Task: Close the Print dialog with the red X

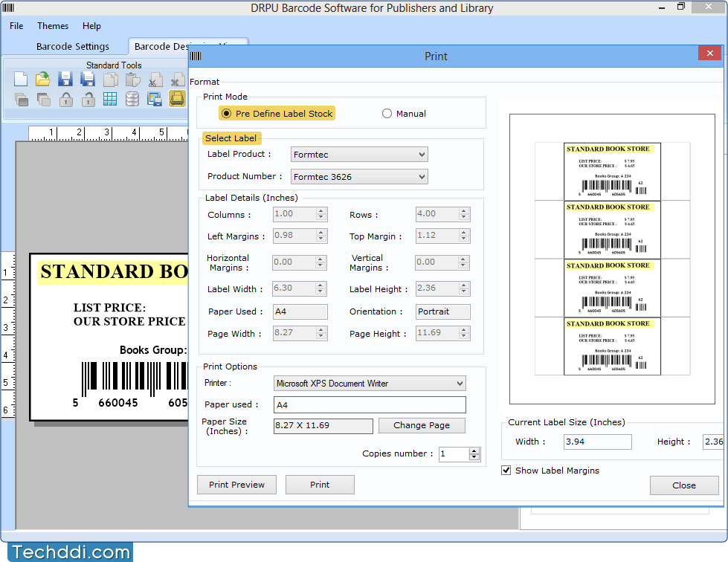Action: (x=710, y=53)
